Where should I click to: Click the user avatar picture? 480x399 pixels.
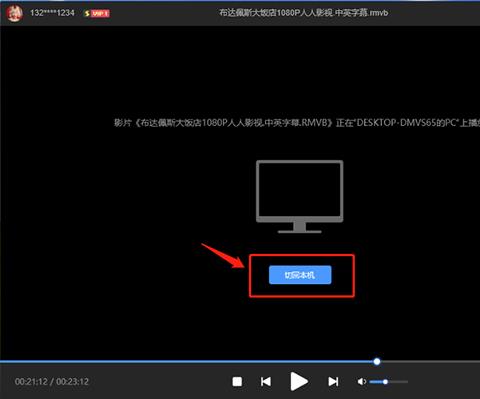(14, 13)
